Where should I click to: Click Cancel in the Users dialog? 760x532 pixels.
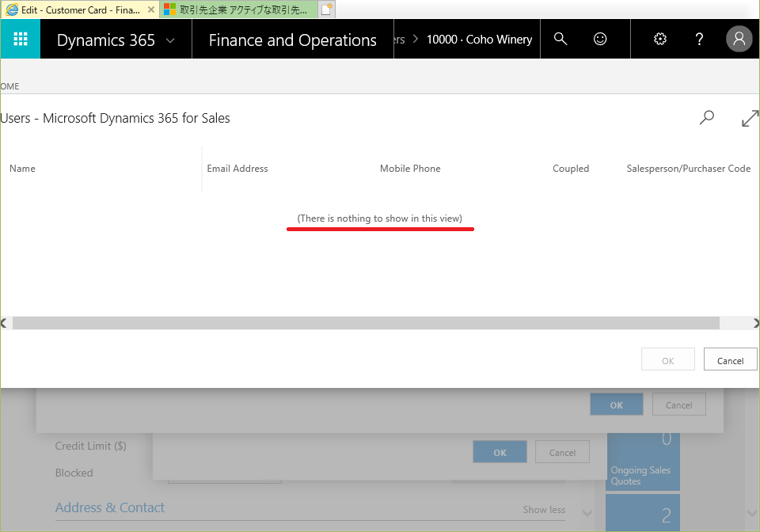tap(730, 361)
